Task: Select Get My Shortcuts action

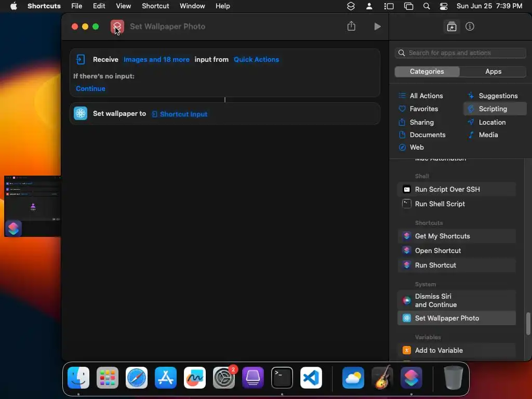Action: (456, 236)
